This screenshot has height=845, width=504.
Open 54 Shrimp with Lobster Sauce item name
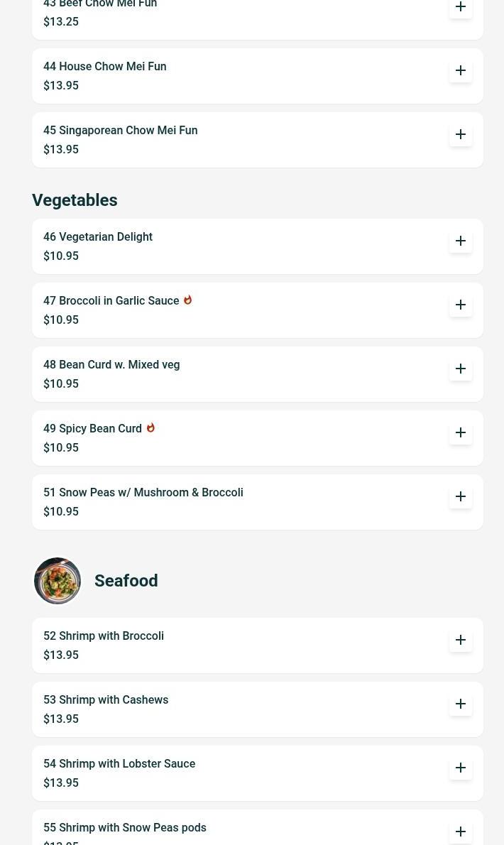click(119, 763)
